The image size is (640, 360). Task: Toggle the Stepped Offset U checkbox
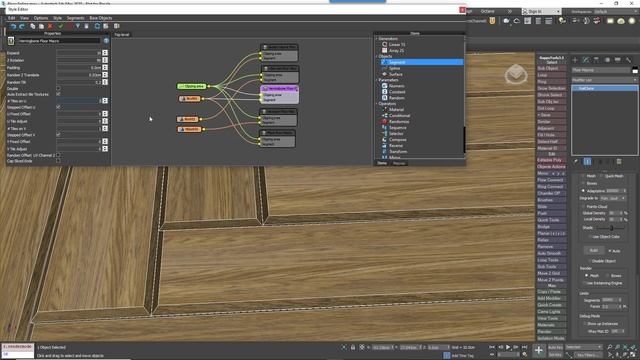pyautogui.click(x=58, y=107)
